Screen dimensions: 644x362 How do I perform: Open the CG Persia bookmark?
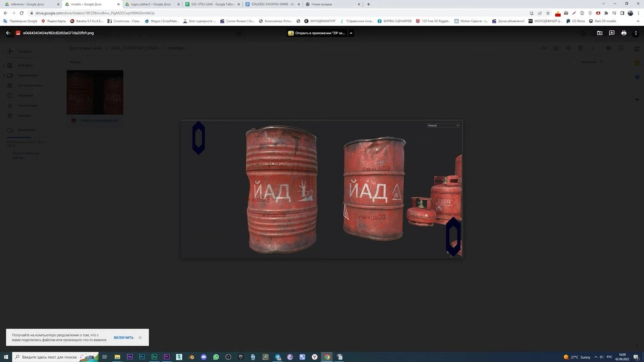click(x=576, y=21)
